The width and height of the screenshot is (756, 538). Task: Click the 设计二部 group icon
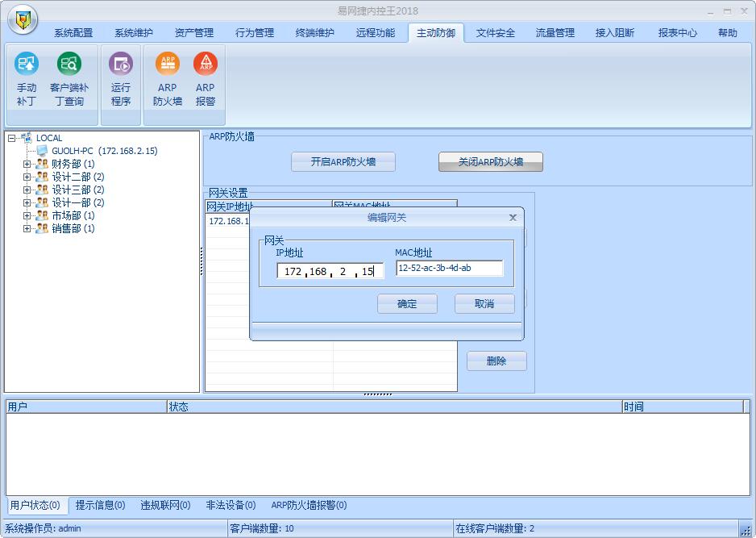pos(42,177)
